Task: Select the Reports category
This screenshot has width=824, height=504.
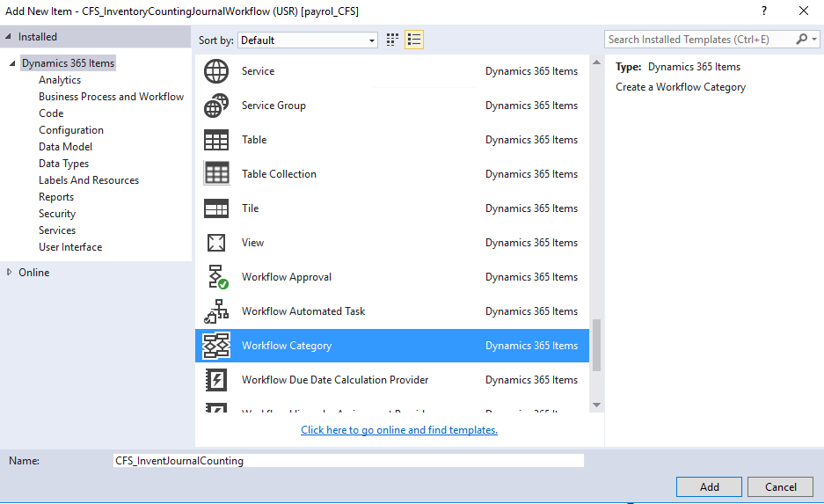Action: click(56, 197)
